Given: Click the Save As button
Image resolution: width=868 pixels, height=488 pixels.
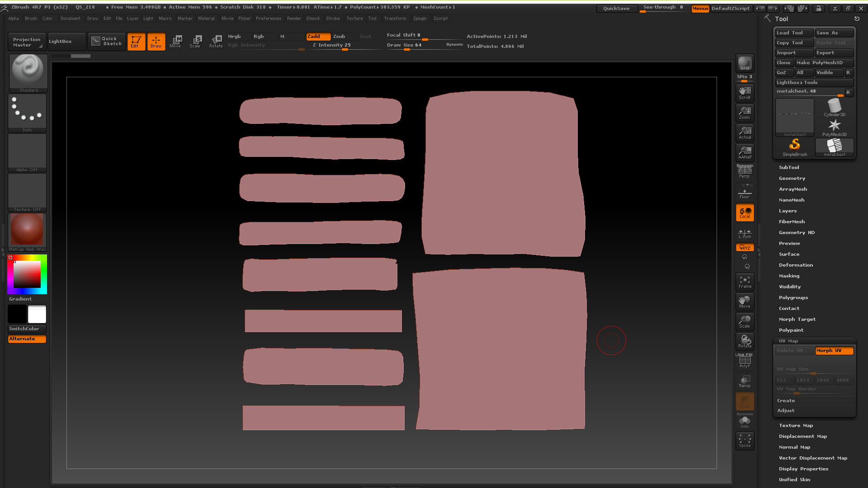Looking at the screenshot, I should (834, 33).
